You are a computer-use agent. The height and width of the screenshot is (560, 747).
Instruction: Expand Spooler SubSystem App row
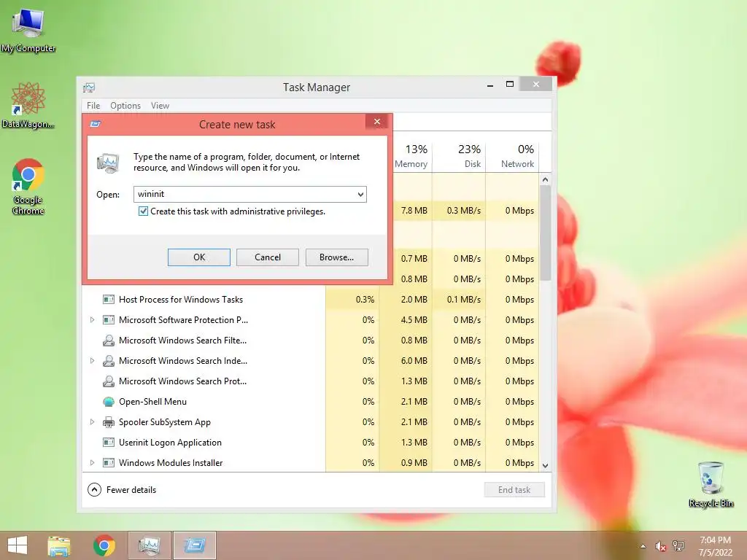pos(93,422)
